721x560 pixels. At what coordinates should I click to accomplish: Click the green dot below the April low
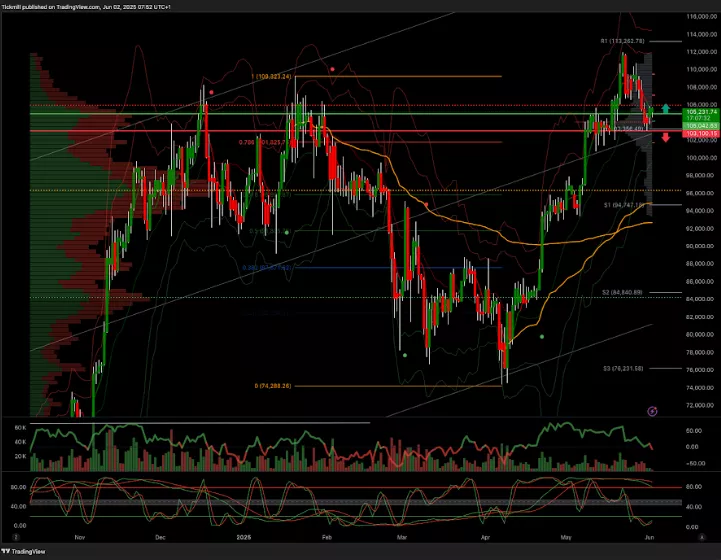click(x=542, y=336)
